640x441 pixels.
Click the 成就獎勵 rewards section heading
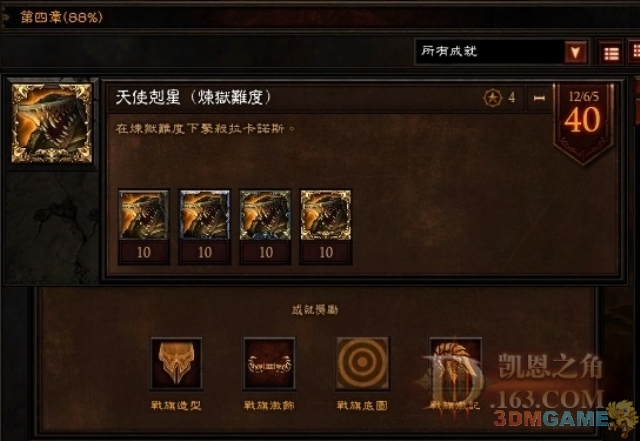(315, 310)
